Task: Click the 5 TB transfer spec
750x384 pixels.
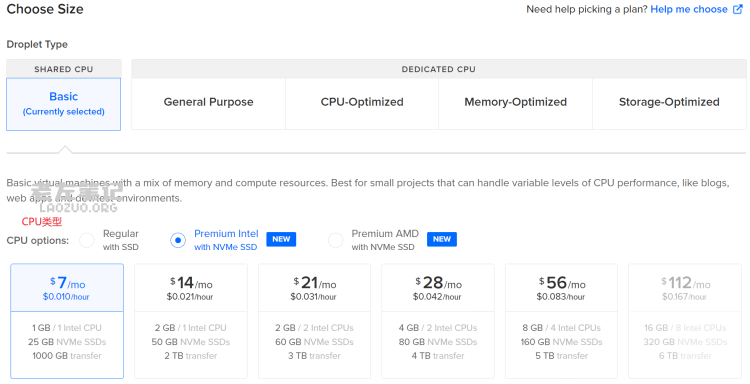Action: [562, 356]
